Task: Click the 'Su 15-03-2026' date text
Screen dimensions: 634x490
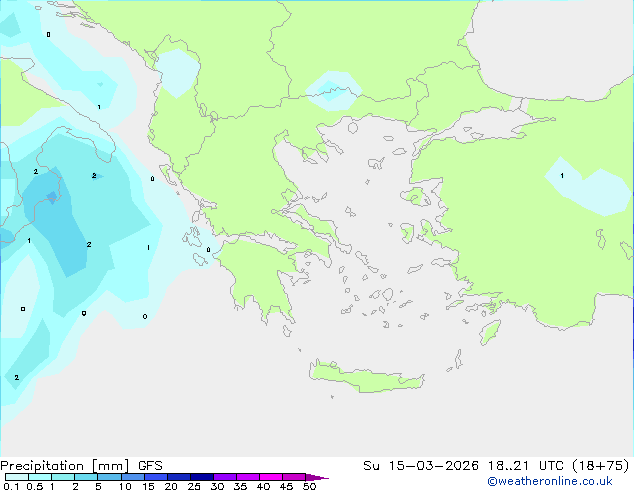Action: (421, 466)
